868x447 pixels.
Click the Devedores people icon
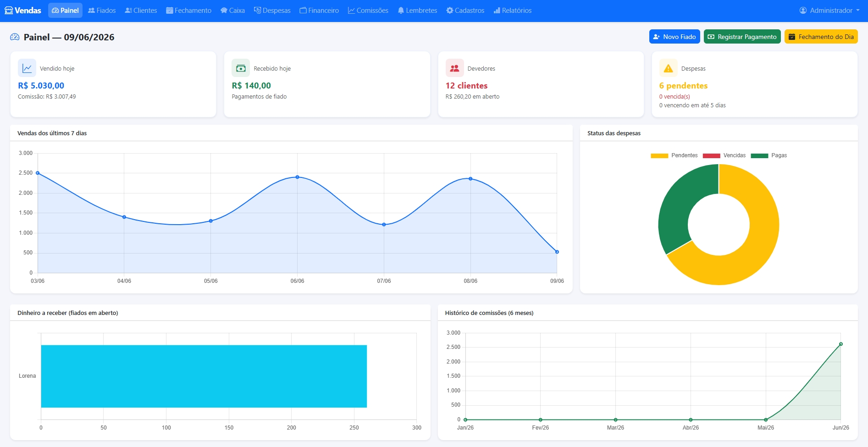coord(455,68)
